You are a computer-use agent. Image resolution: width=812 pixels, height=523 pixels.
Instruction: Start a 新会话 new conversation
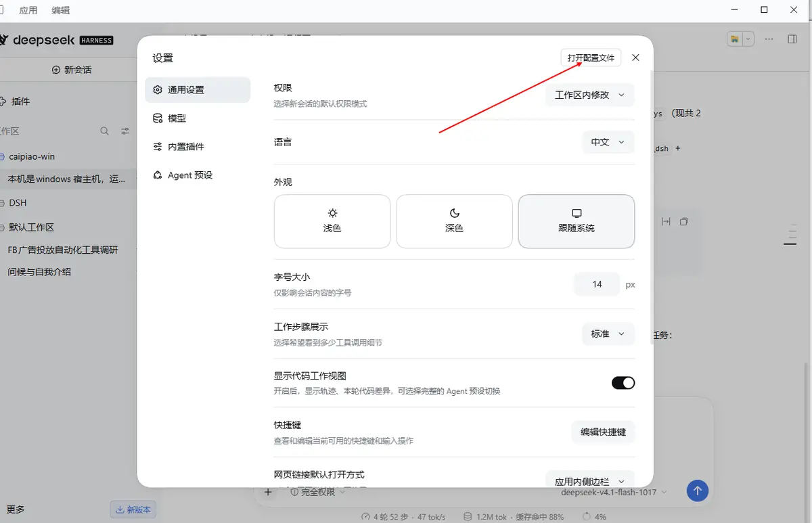72,70
